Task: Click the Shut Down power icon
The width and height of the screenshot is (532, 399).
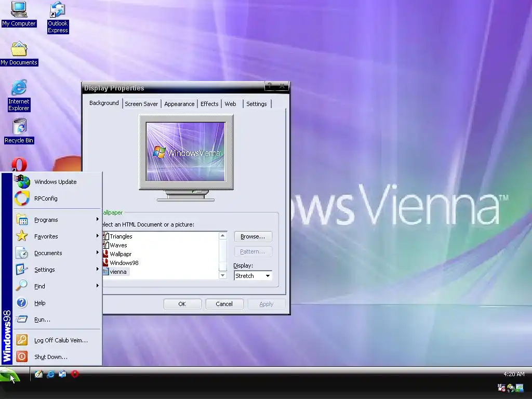Action: pyautogui.click(x=22, y=356)
